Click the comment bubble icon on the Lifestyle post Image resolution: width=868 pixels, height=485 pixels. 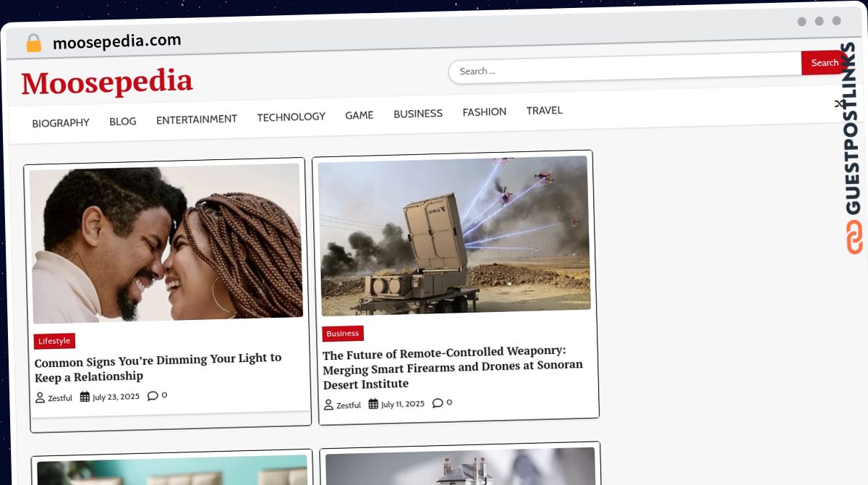click(x=152, y=395)
